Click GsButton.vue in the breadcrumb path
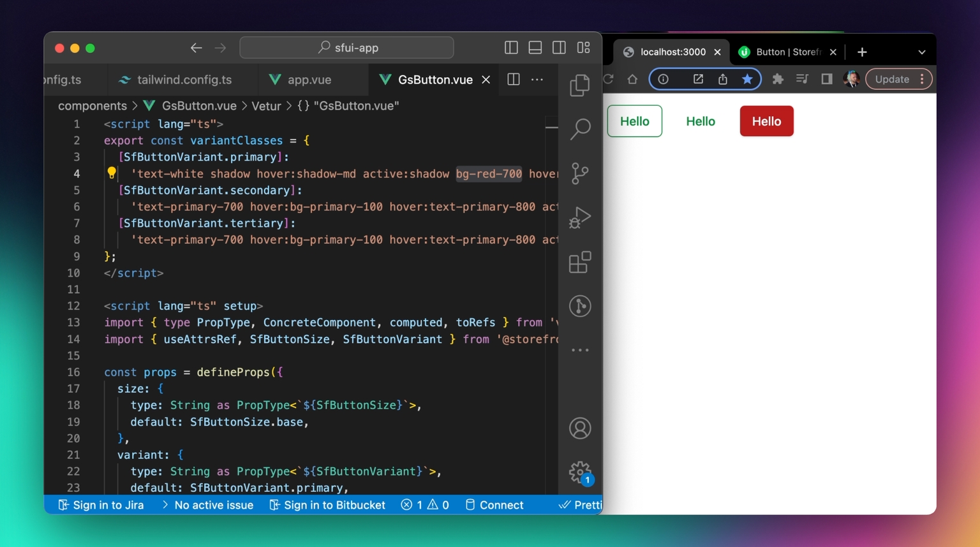This screenshot has width=980, height=547. pos(198,106)
